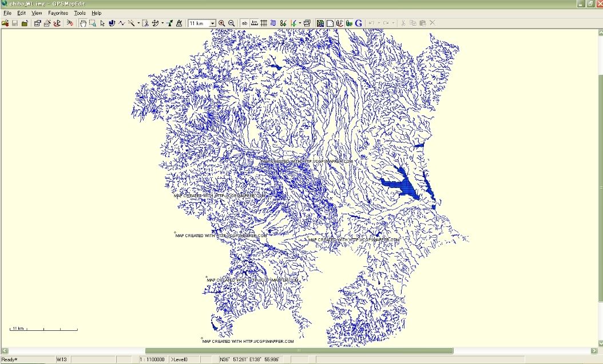This screenshot has height=364, width=603.
Task: Select the arrow Select Objects tool
Action: click(102, 23)
